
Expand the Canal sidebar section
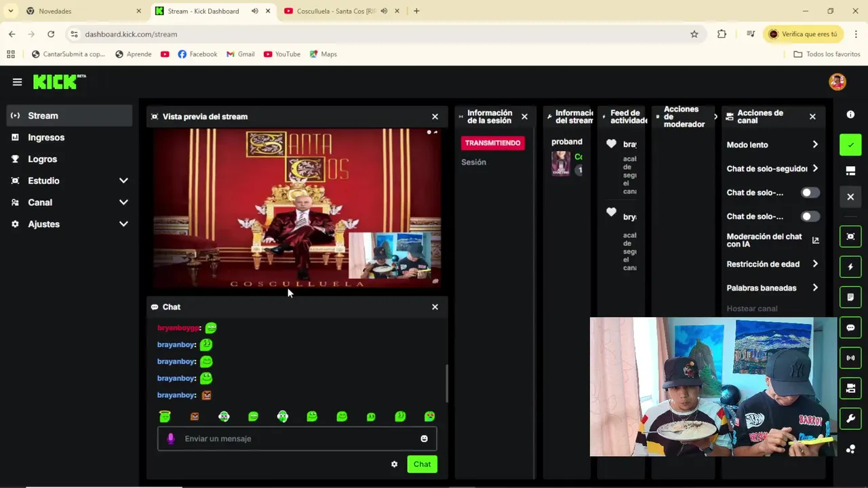(x=123, y=203)
